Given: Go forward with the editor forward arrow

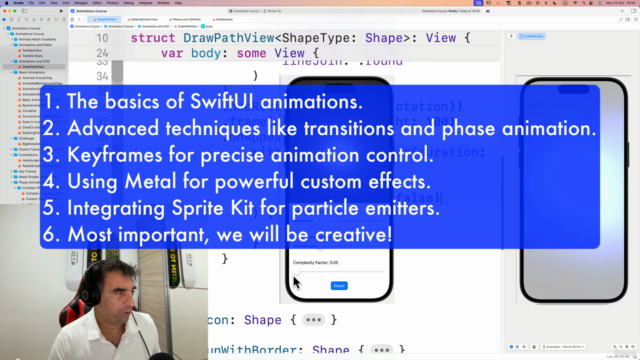Looking at the screenshot, I should [84, 19].
